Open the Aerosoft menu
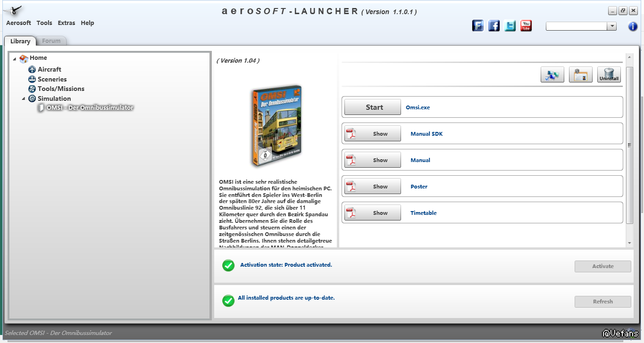The height and width of the screenshot is (343, 644). [x=18, y=23]
